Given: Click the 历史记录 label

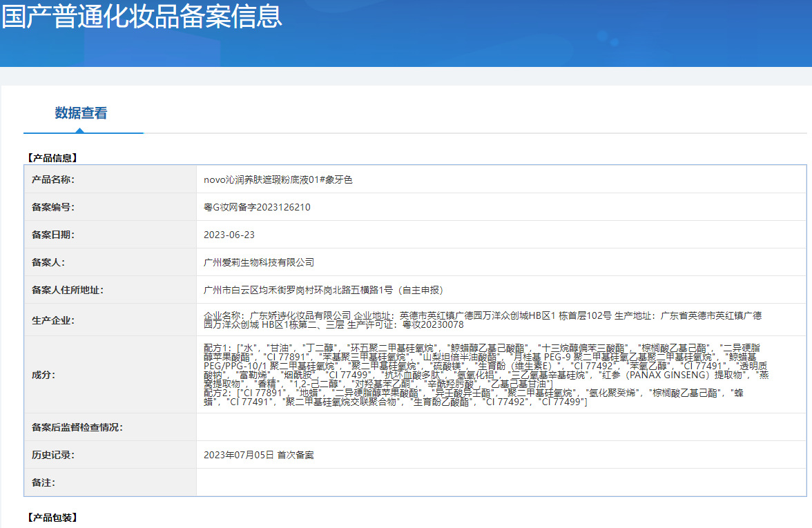Looking at the screenshot, I should (52, 455).
